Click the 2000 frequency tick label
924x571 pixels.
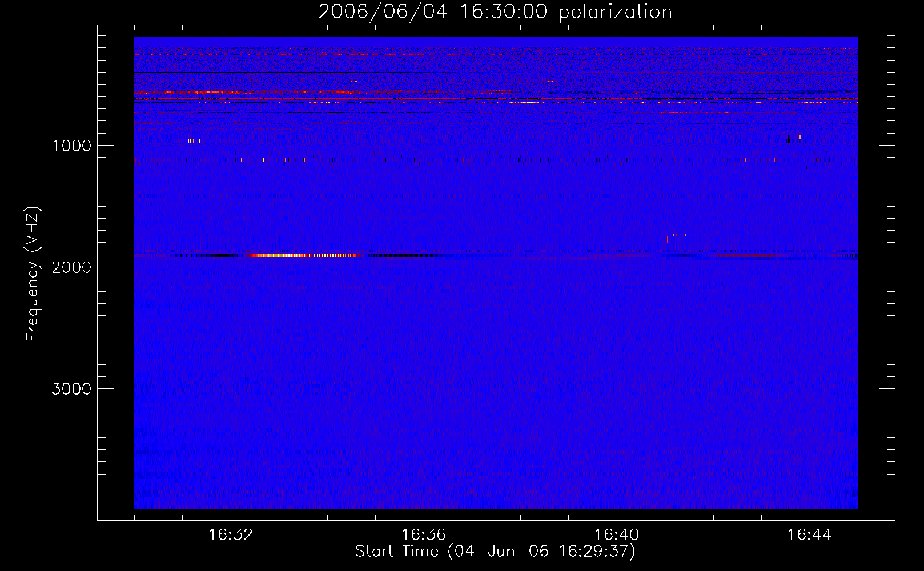coord(71,267)
